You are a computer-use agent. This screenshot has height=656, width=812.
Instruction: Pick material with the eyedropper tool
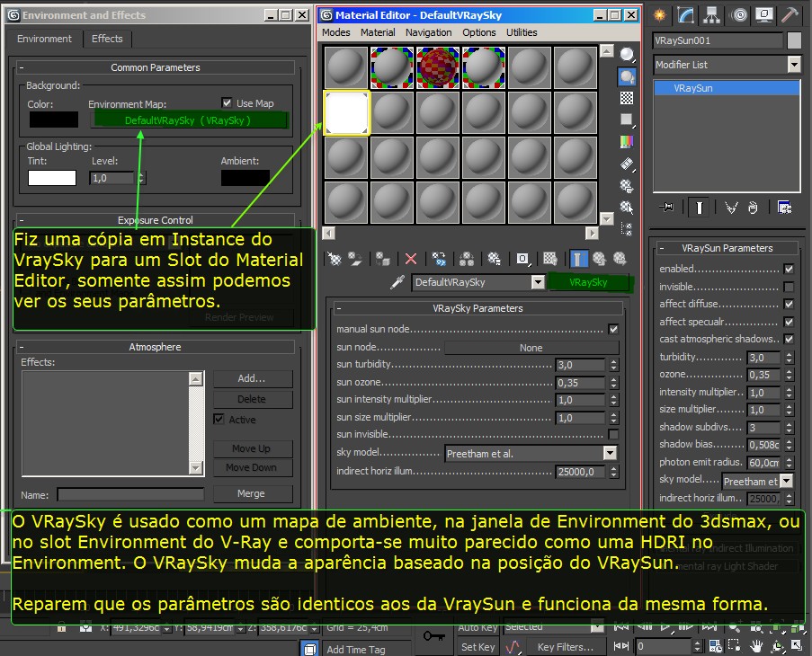[x=397, y=282]
